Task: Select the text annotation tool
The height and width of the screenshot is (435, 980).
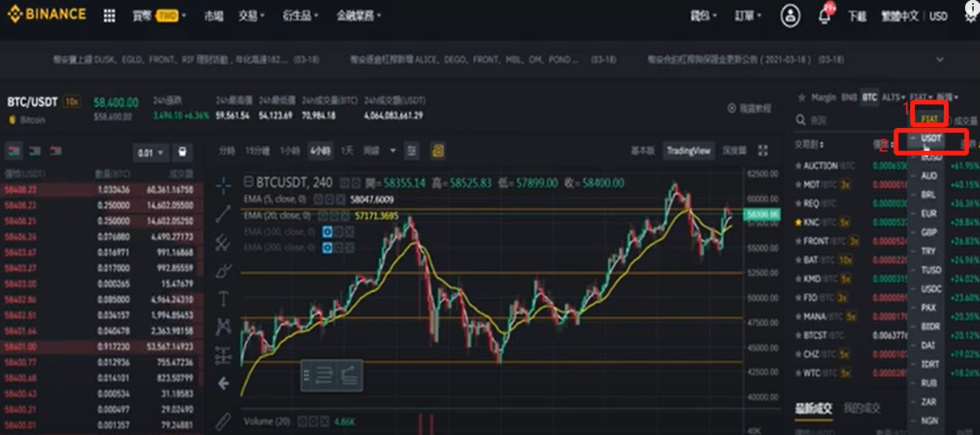Action: tap(224, 298)
